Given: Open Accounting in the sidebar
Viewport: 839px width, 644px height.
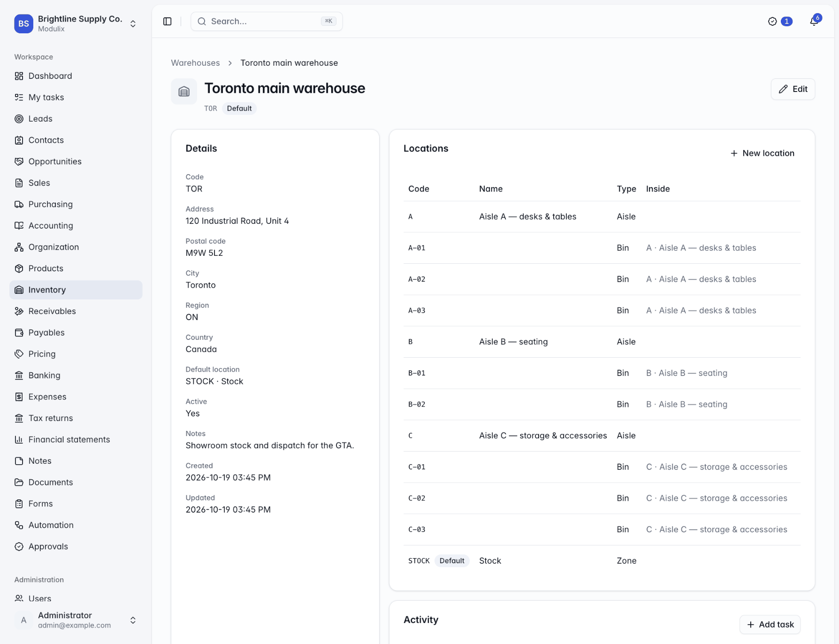Looking at the screenshot, I should pyautogui.click(x=76, y=225).
